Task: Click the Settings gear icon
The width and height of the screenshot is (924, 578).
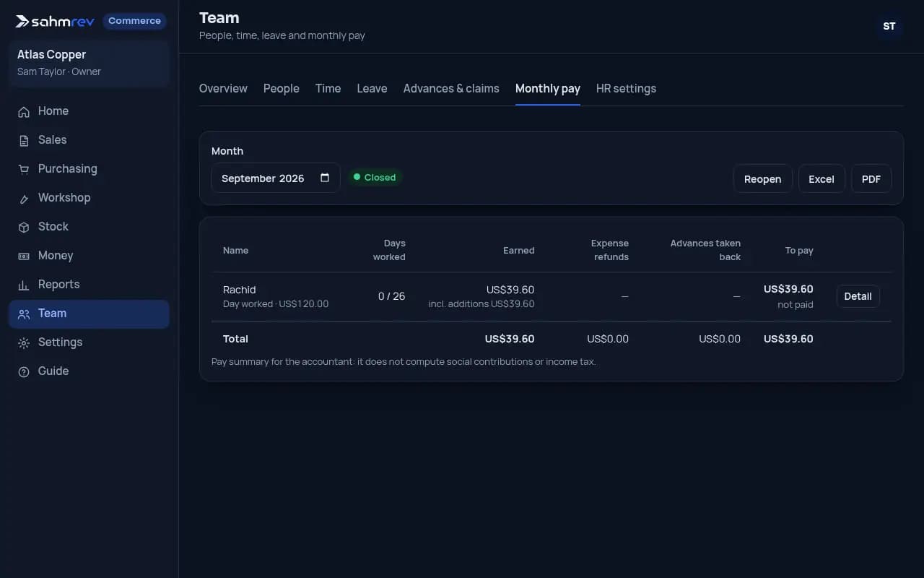Action: (24, 342)
